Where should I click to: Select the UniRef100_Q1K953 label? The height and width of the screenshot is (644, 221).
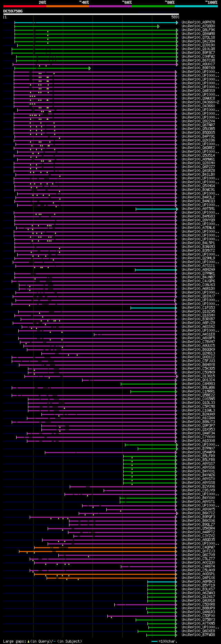(x=198, y=429)
